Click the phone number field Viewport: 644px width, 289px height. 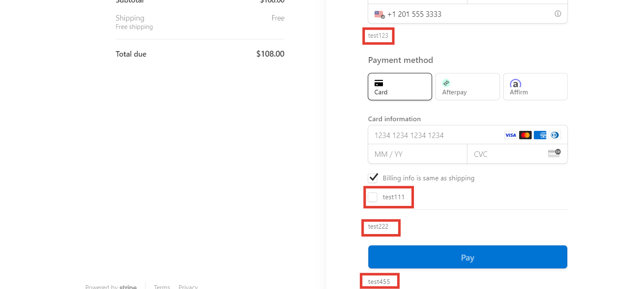click(465, 14)
